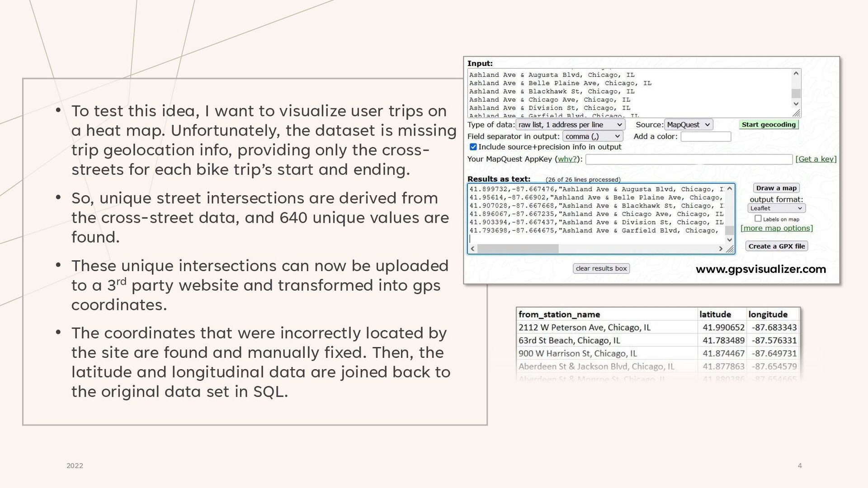Click the '26 of 26 lines processed' status
This screenshot has width=868, height=488.
(x=583, y=180)
